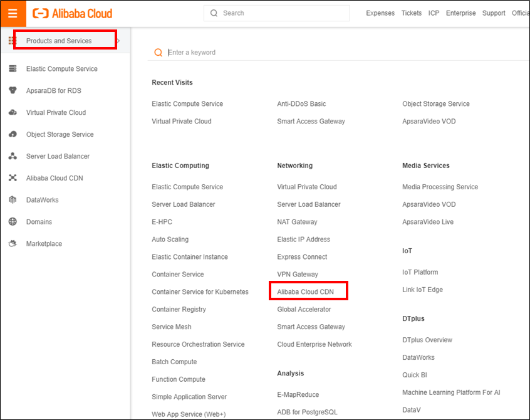Image resolution: width=530 pixels, height=420 pixels.
Task: Select the Support menu item
Action: 494,13
